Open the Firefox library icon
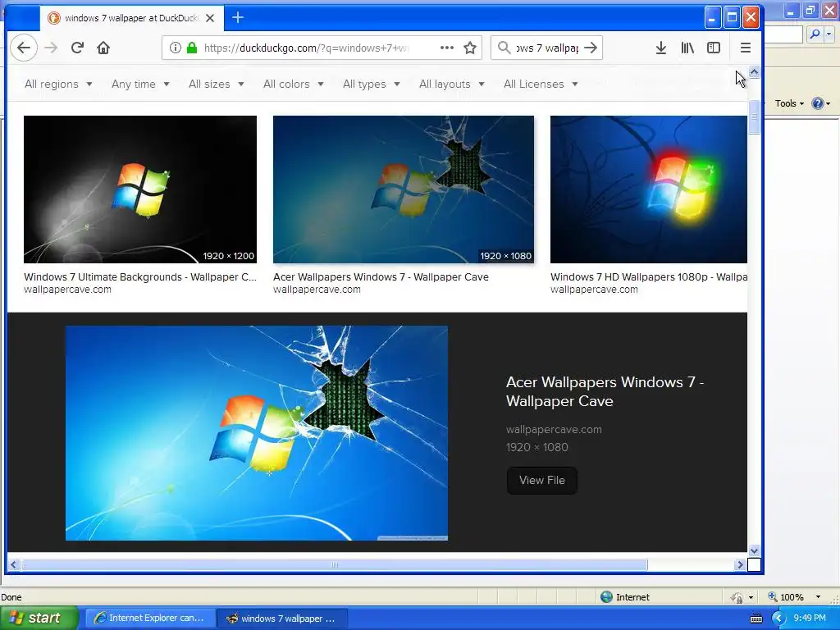The image size is (840, 630). pyautogui.click(x=687, y=48)
